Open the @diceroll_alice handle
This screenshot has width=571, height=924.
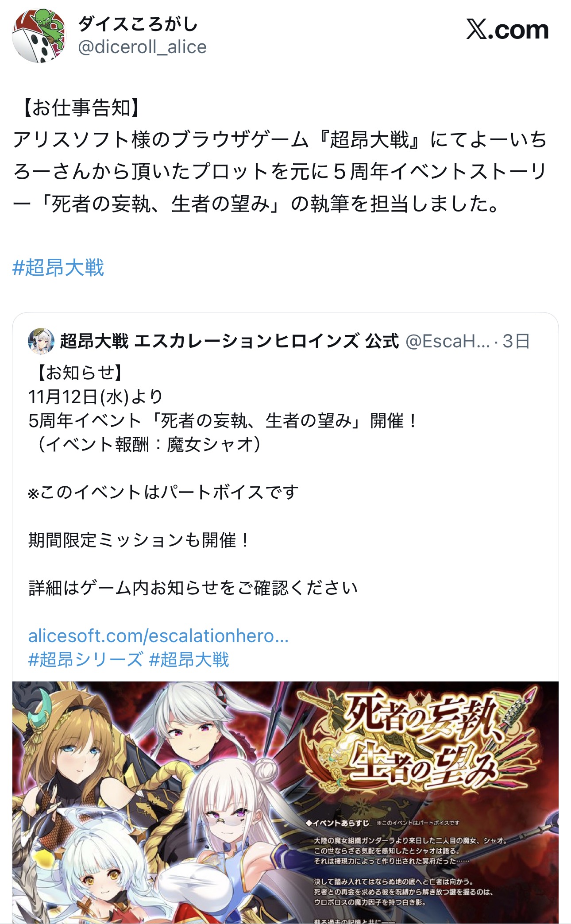click(x=142, y=47)
